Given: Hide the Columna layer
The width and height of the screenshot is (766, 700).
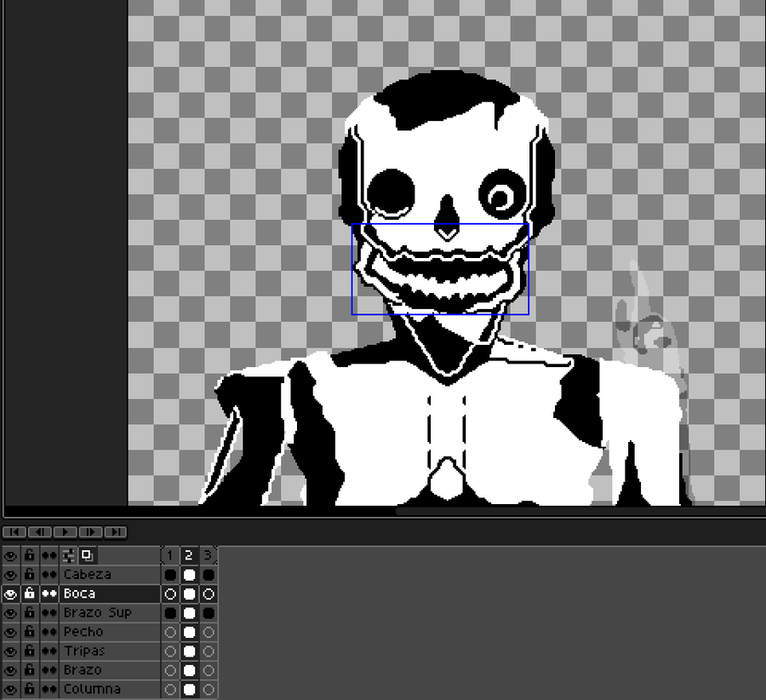Looking at the screenshot, I should coord(10,689).
